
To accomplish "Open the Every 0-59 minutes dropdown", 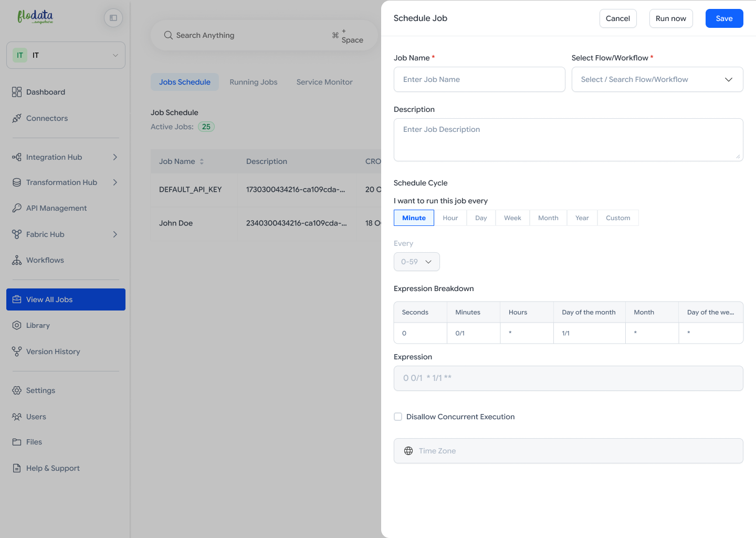I will (416, 262).
